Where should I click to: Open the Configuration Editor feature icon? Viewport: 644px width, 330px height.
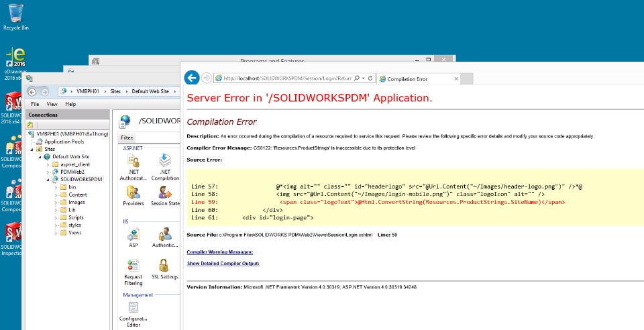tap(133, 315)
